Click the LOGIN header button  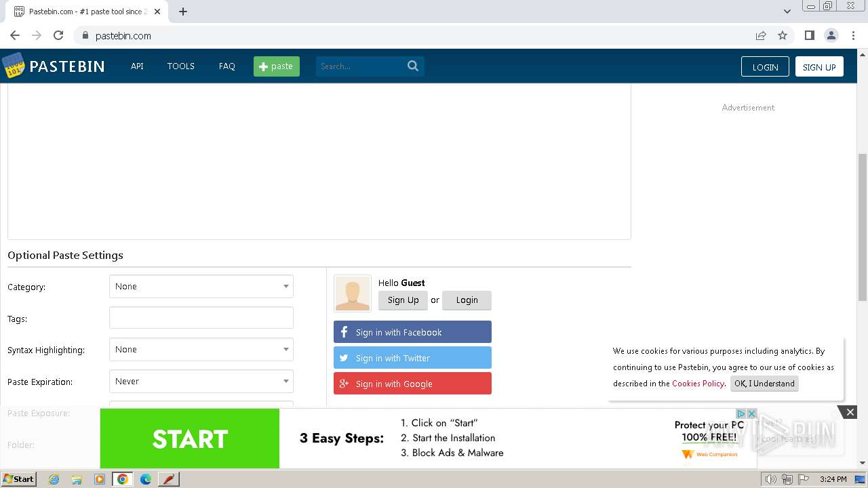[765, 66]
